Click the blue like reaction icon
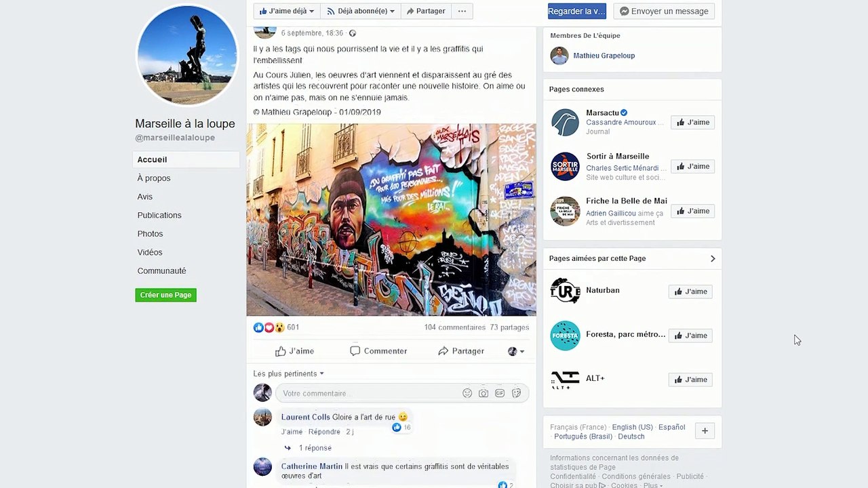Viewport: 868px width, 488px height. pyautogui.click(x=258, y=327)
